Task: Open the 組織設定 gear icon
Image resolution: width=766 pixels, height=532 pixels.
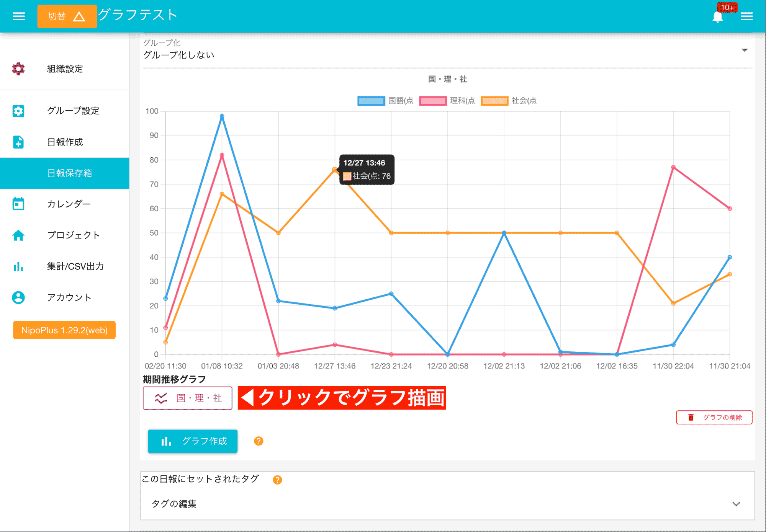Action: tap(18, 69)
